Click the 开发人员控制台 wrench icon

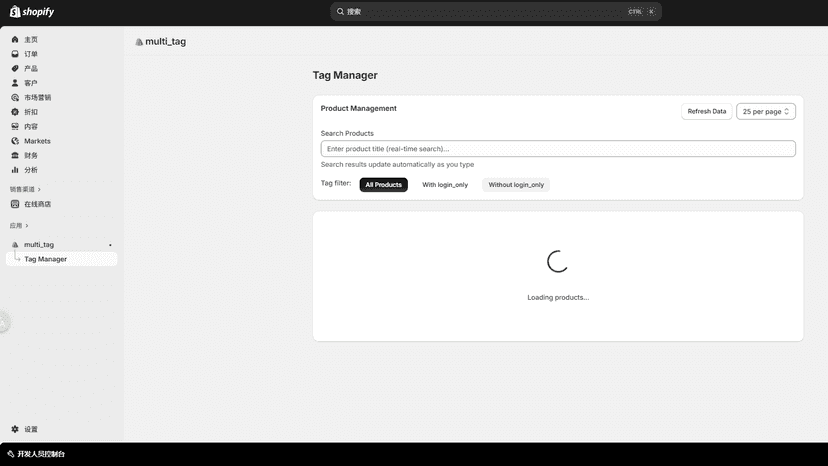pyautogui.click(x=11, y=454)
